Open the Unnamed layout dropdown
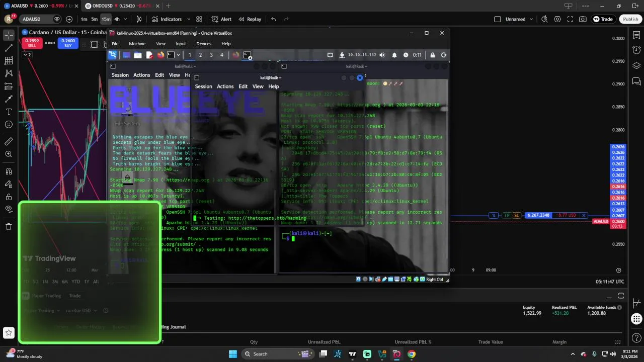Screen dimensions: 644x362 pyautogui.click(x=531, y=19)
